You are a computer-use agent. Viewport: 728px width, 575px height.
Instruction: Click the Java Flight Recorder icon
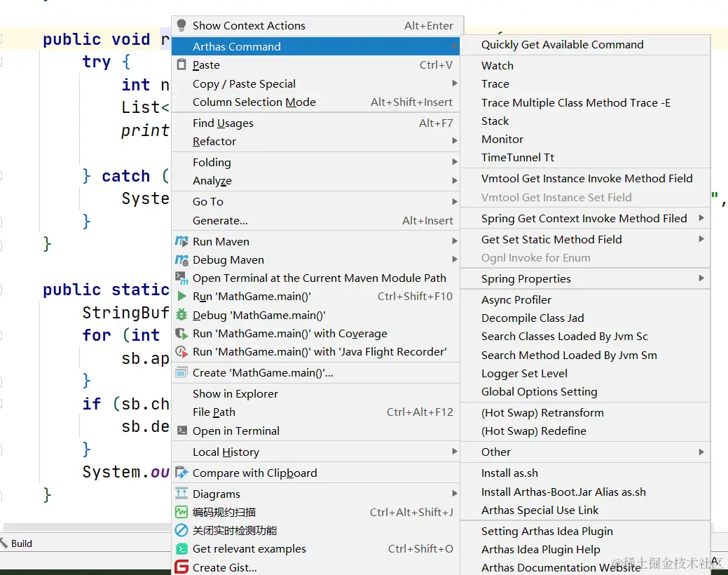coord(181,351)
